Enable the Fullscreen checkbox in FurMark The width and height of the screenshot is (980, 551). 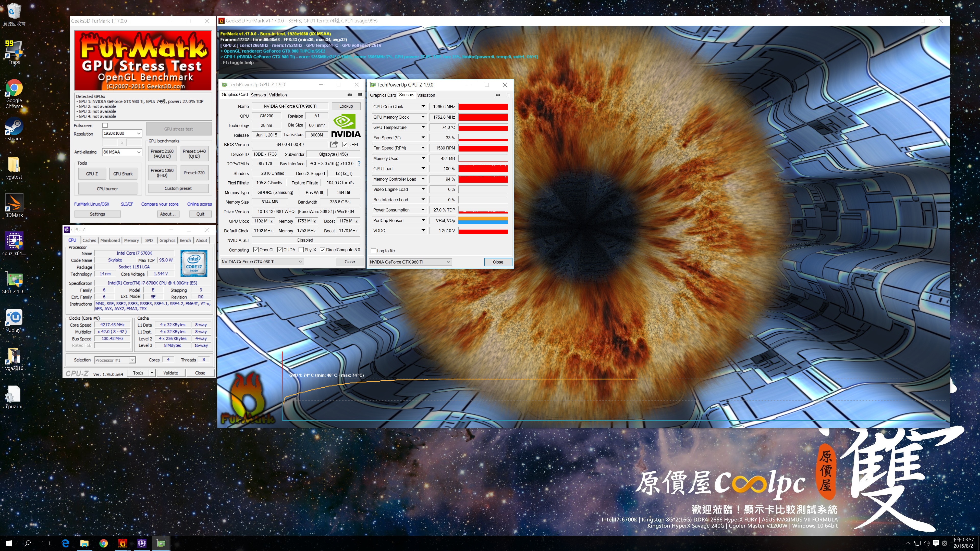[x=105, y=126]
